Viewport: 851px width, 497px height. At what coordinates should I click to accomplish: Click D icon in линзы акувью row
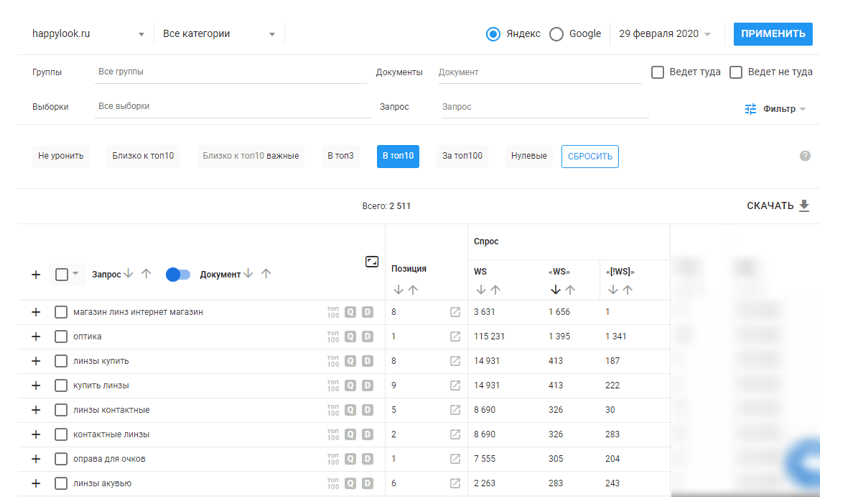pyautogui.click(x=367, y=483)
